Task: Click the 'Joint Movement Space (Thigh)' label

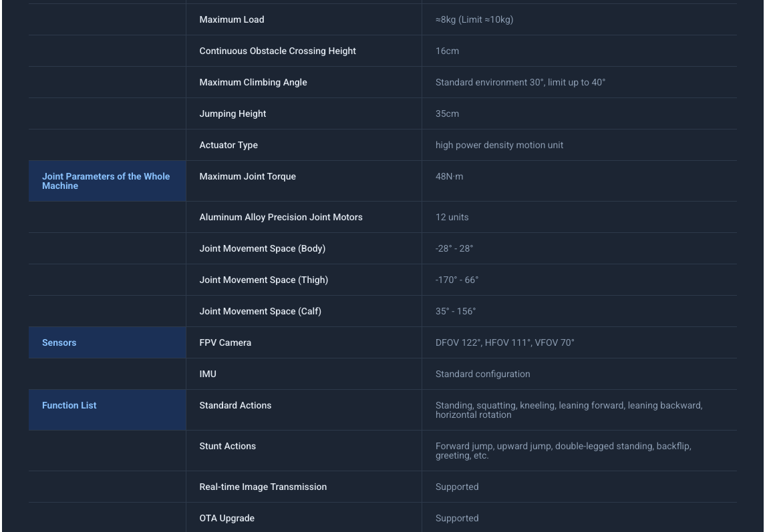Action: pyautogui.click(x=263, y=280)
